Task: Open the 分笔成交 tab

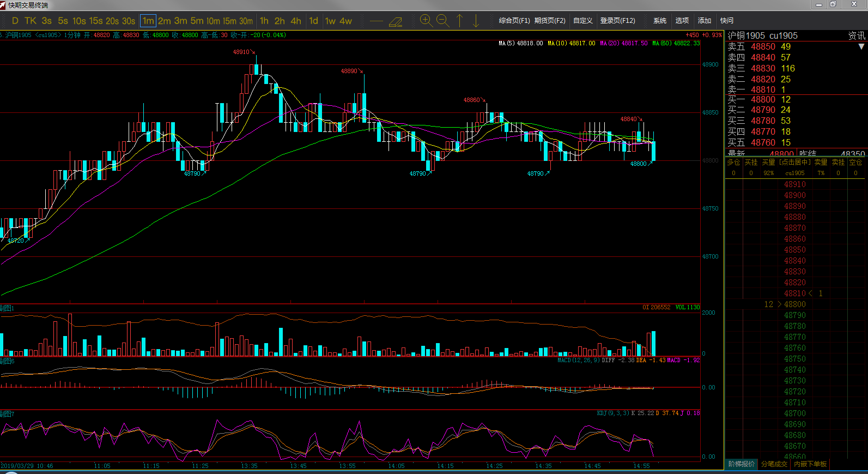Action: [x=774, y=464]
